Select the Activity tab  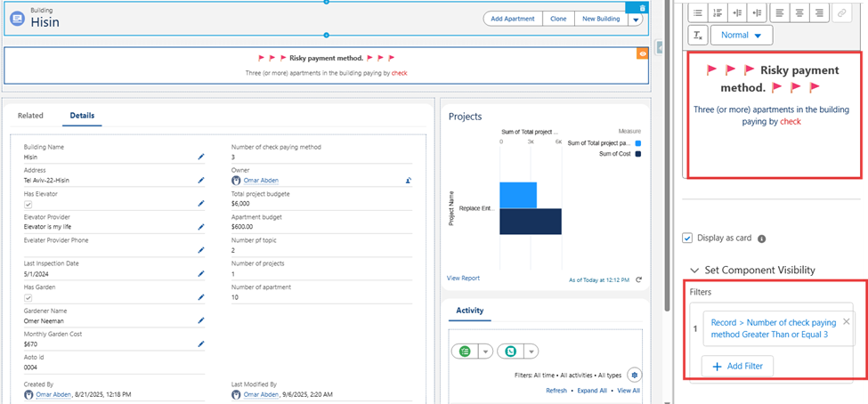pyautogui.click(x=469, y=311)
